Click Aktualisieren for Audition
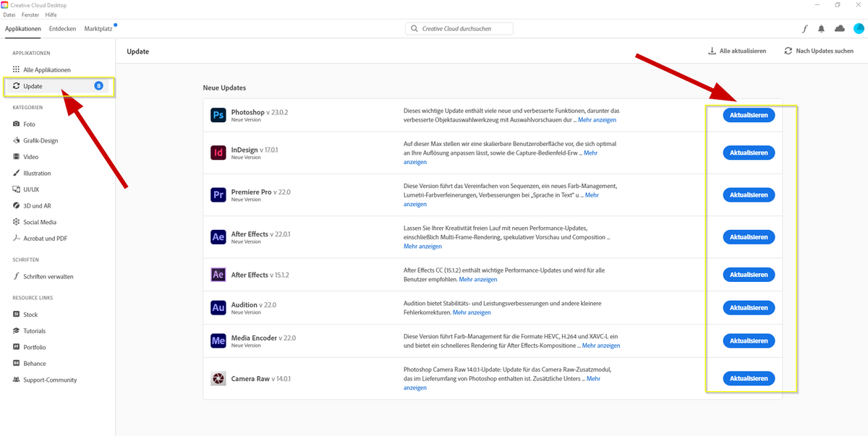 [x=749, y=308]
